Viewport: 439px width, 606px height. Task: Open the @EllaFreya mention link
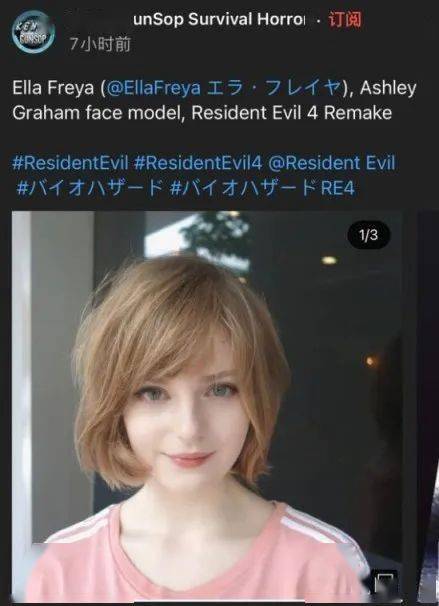(x=153, y=88)
